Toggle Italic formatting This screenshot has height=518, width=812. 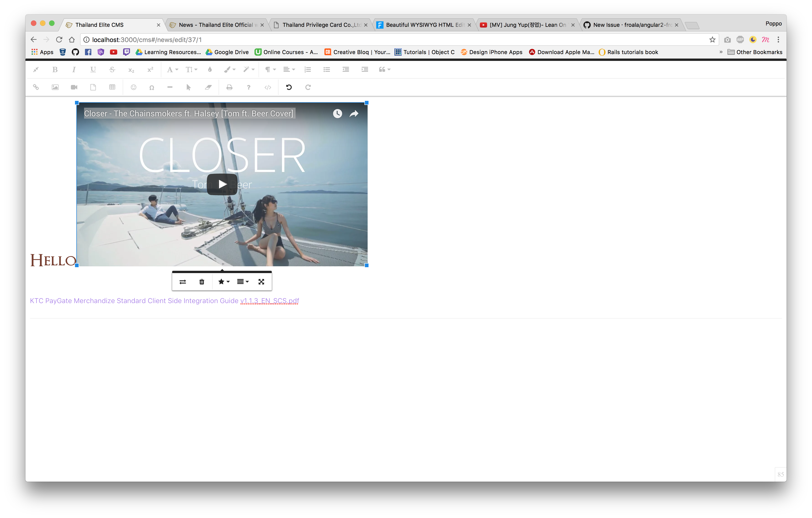point(74,70)
